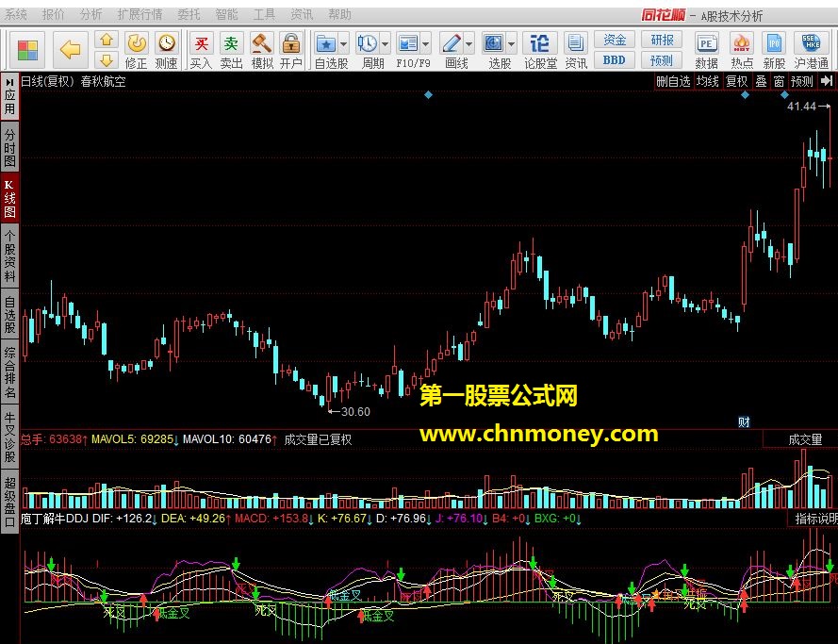
Task: Open the 自选股 star folder icon
Action: pyautogui.click(x=325, y=44)
